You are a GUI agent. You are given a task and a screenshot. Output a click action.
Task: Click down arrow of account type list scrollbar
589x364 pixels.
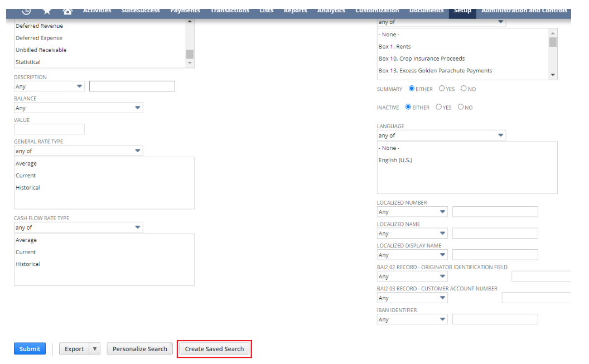pos(190,63)
